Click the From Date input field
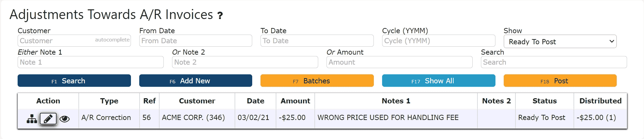This screenshot has height=139, width=644. pos(196,40)
